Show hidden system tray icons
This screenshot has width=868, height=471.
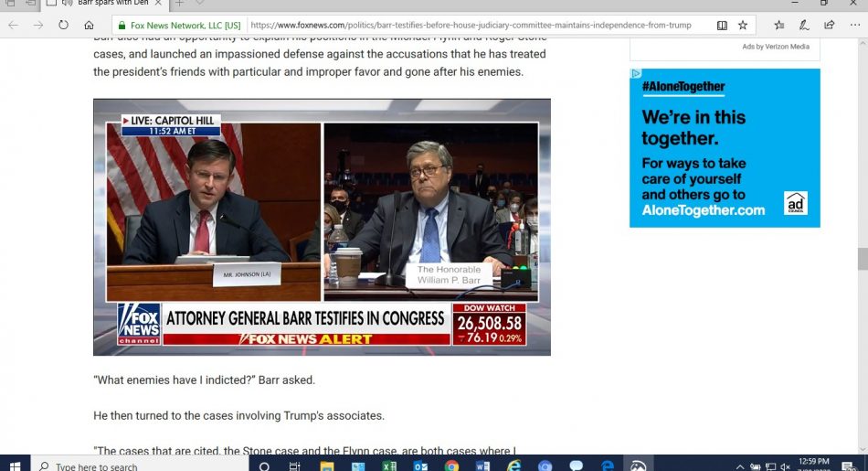coord(740,466)
